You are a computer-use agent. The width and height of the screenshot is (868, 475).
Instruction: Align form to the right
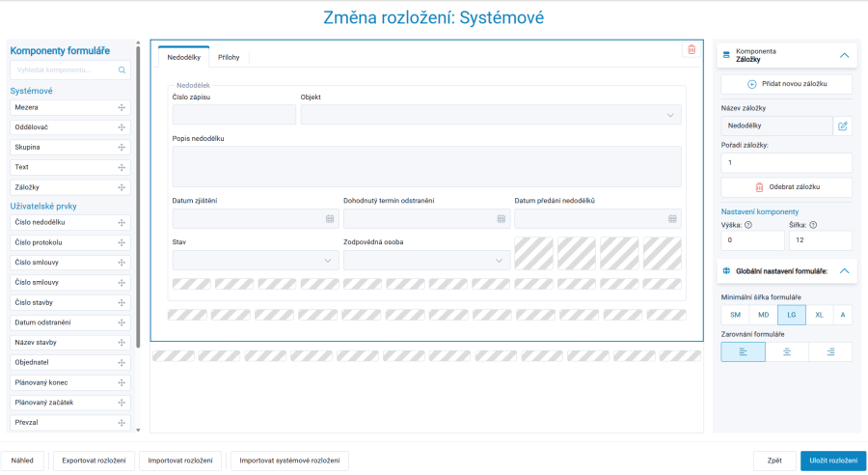coord(830,352)
